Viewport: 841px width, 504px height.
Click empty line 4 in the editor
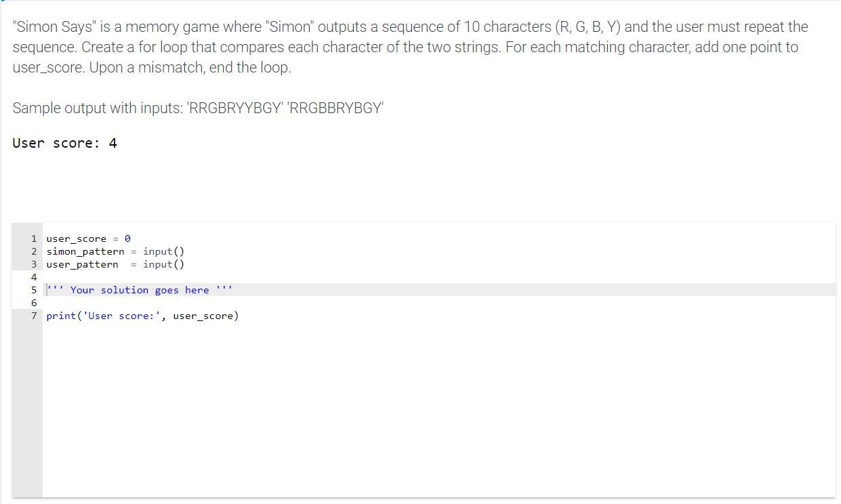point(271,277)
